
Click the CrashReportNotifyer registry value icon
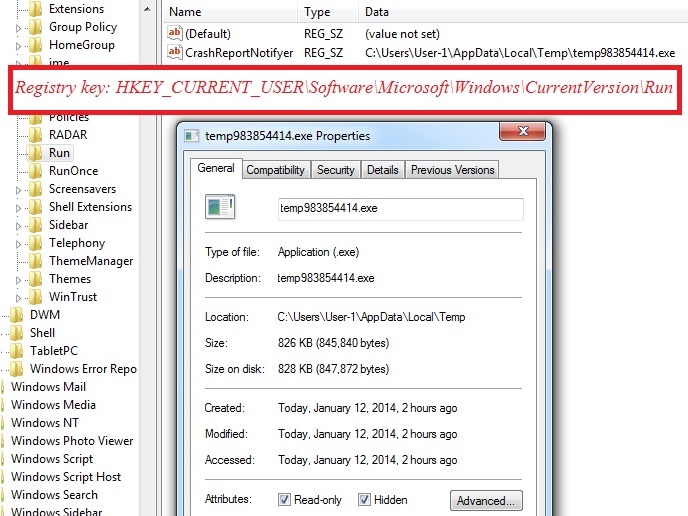coord(176,52)
